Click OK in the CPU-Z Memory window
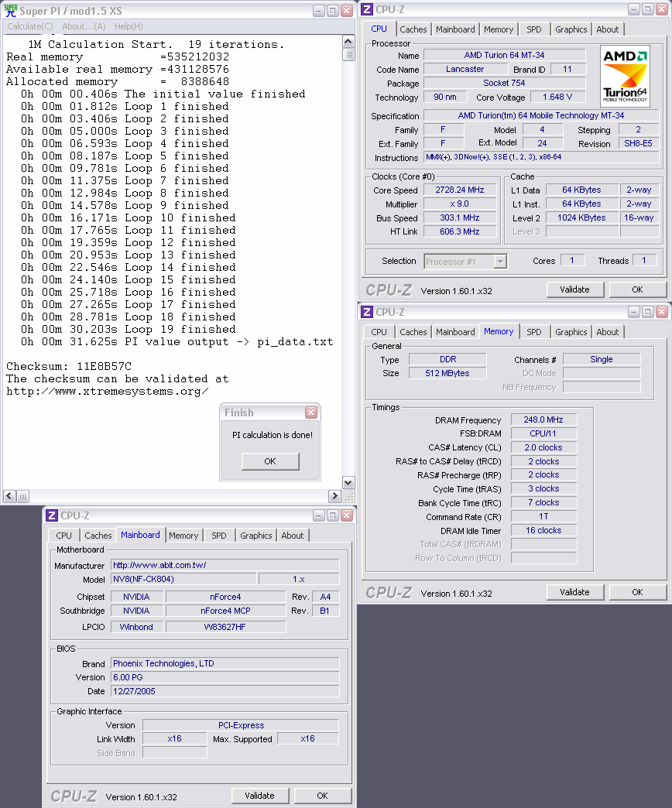Screen dimensions: 672x808 click(x=637, y=592)
